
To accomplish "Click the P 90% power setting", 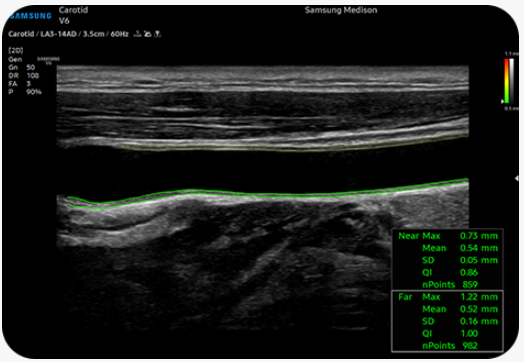I will pyautogui.click(x=25, y=92).
